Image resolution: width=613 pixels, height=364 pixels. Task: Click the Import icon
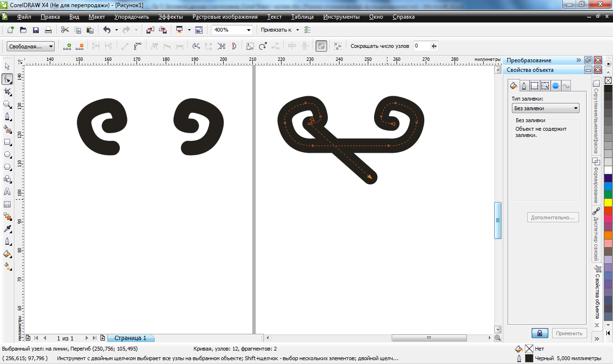150,30
